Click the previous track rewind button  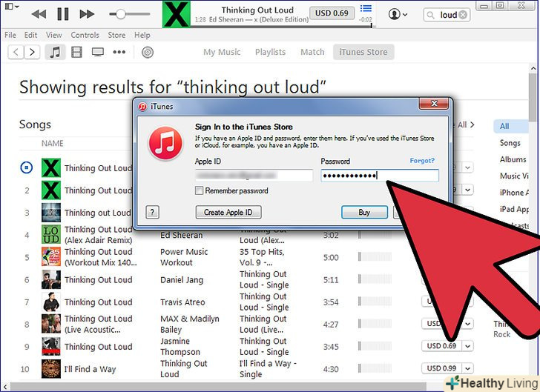click(x=39, y=14)
